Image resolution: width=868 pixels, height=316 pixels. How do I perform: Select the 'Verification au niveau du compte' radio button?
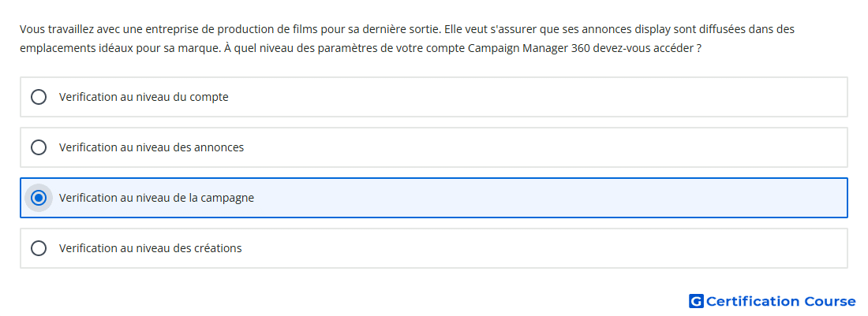pyautogui.click(x=38, y=97)
